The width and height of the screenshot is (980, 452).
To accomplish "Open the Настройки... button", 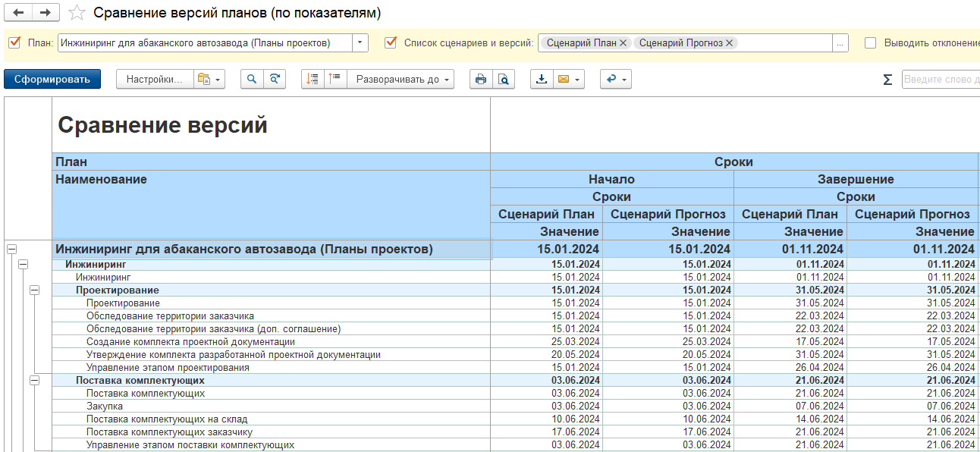I will point(154,79).
